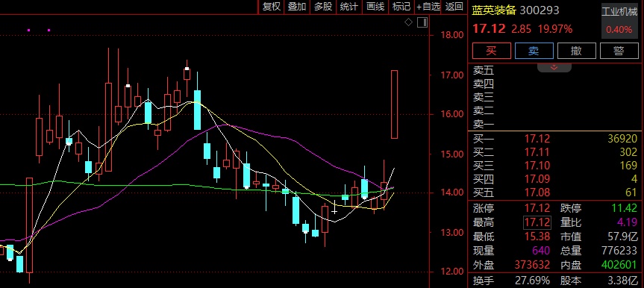The height and width of the screenshot is (288, 644).
Task: Click the boxed 最高 value 17.12
Action: pos(537,223)
